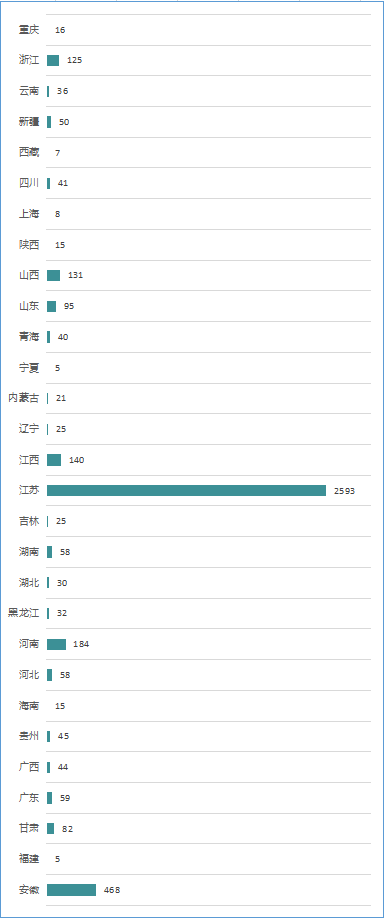Select the 安徽 bar valued 468

71,889
